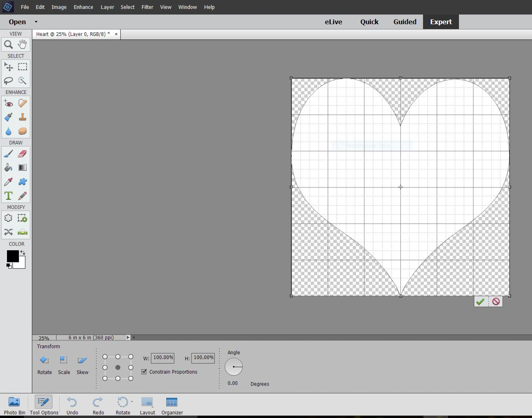This screenshot has width=532, height=418.
Task: Select the Rectangular Marquee tool
Action: [x=23, y=67]
